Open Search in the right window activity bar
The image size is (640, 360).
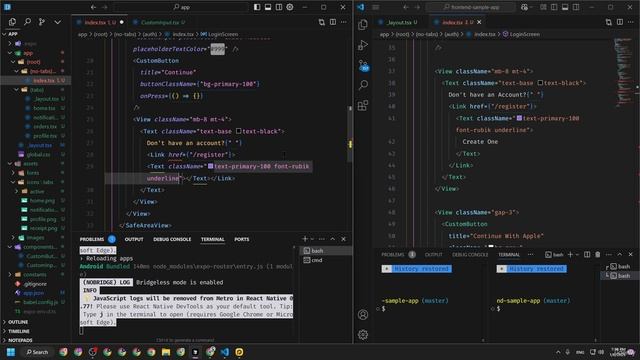362,85
